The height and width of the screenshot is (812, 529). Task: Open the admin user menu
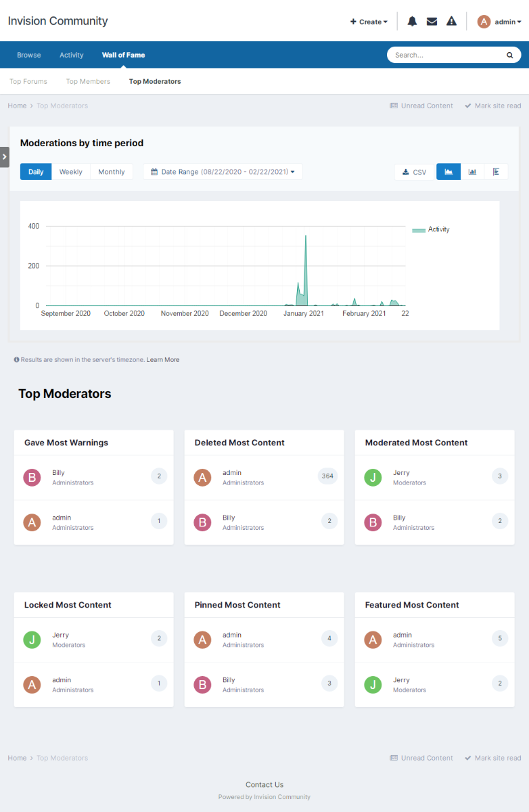(x=499, y=22)
